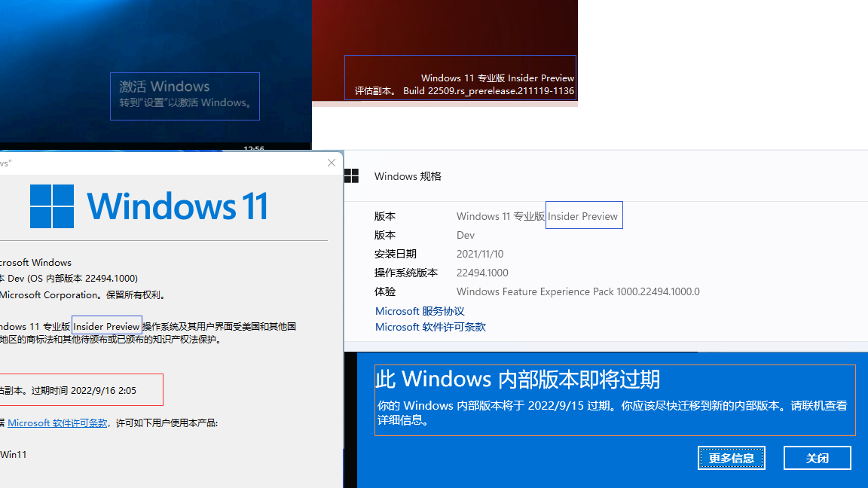Click the Microsoft Corporation。保留所有权利 line
The height and width of the screenshot is (488, 868).
click(83, 295)
